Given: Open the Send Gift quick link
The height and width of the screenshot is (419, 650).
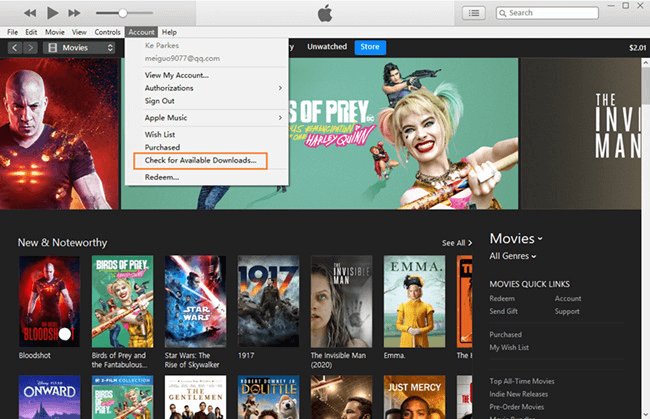Looking at the screenshot, I should [x=503, y=311].
